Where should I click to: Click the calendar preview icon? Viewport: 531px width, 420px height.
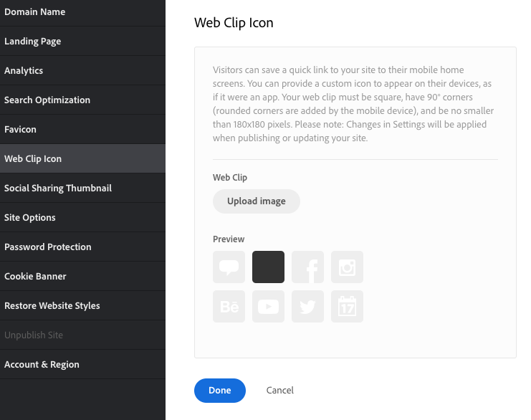tap(347, 306)
